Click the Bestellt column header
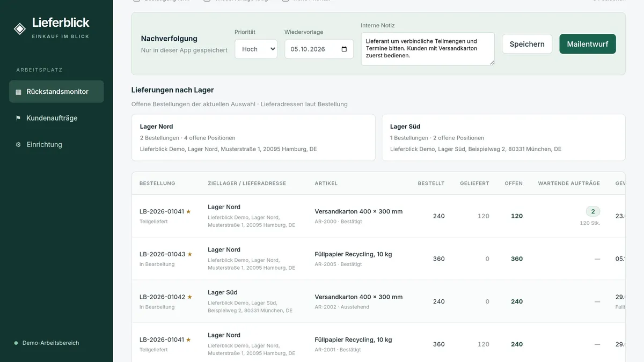The image size is (644, 362). click(431, 183)
